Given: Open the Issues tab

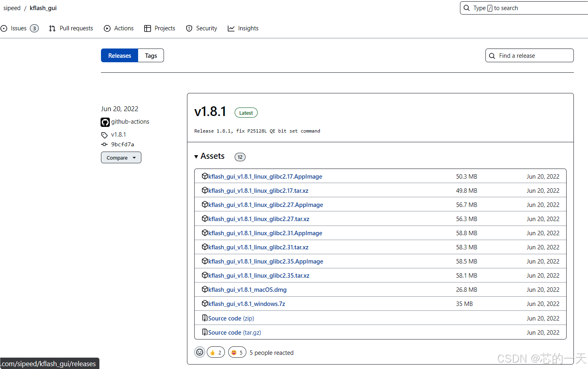Looking at the screenshot, I should 19,28.
